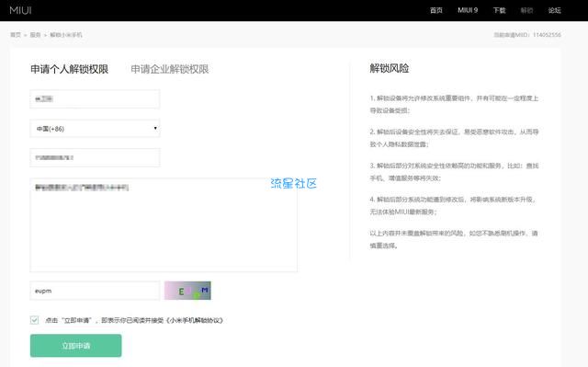This screenshot has height=367, width=588.
Task: Open 论坛 in the top navigation
Action: coord(554,10)
